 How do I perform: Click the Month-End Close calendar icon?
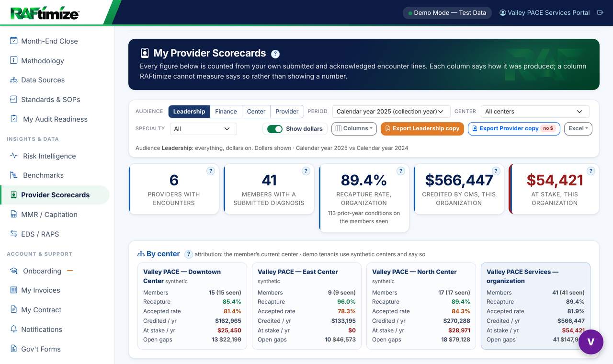click(x=14, y=41)
